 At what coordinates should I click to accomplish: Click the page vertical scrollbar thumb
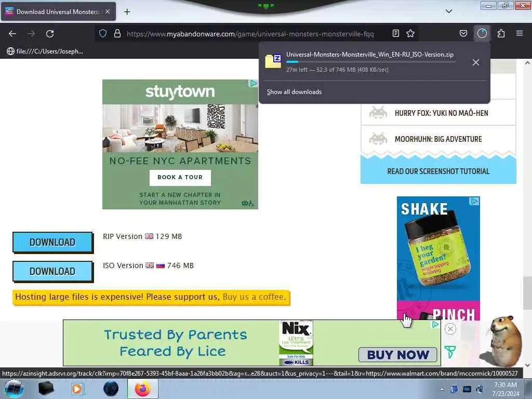(x=527, y=292)
